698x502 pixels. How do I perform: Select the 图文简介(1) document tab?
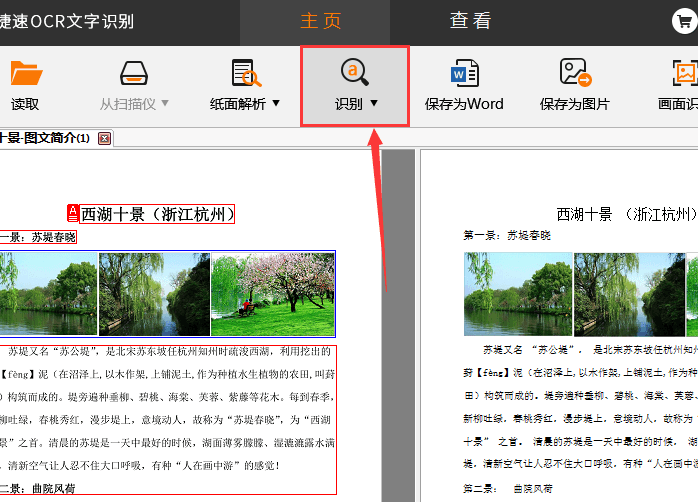(x=45, y=138)
